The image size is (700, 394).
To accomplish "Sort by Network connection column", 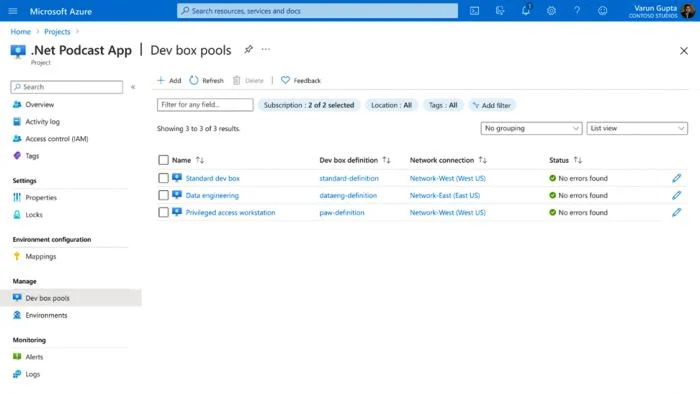I will coord(483,160).
